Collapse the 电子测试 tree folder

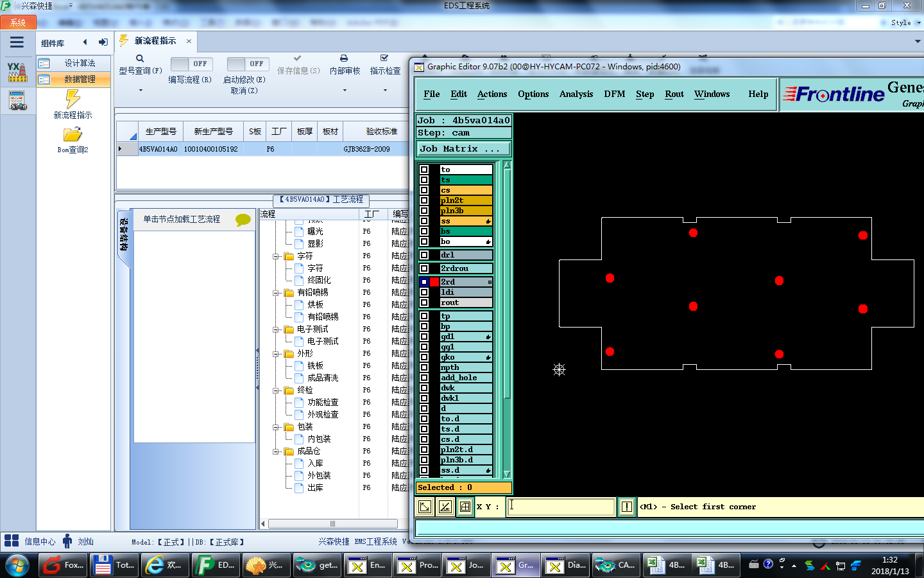point(277,329)
